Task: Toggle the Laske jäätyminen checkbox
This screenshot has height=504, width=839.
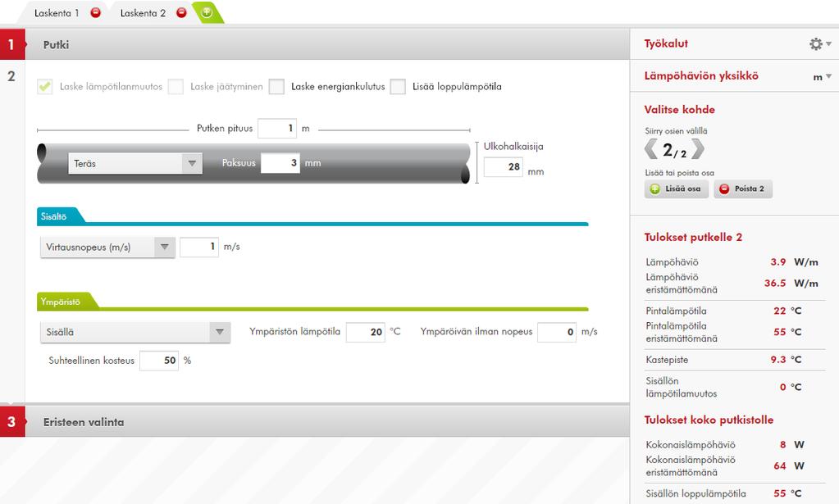Action: 176,87
